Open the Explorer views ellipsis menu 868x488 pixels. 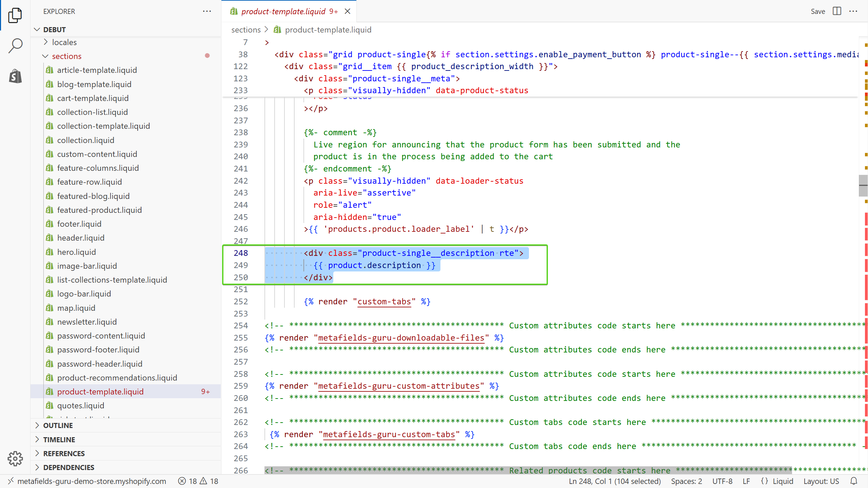pos(207,11)
